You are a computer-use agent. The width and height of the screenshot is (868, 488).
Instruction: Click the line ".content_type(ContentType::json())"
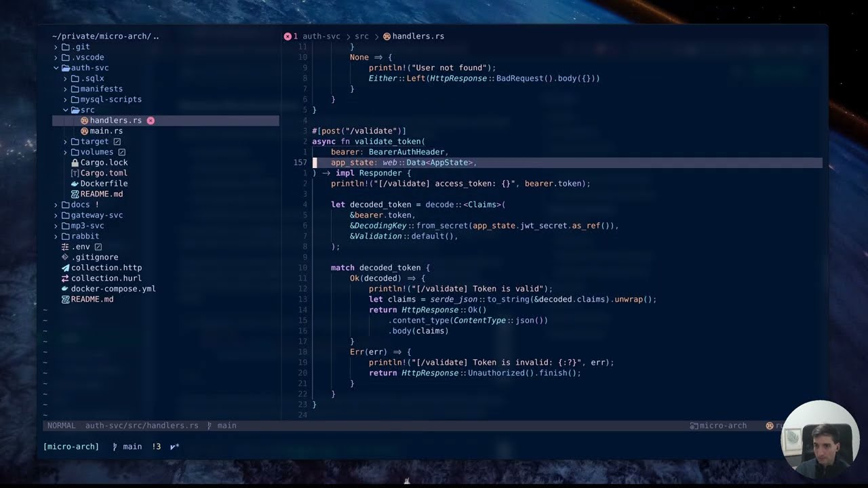click(x=468, y=321)
